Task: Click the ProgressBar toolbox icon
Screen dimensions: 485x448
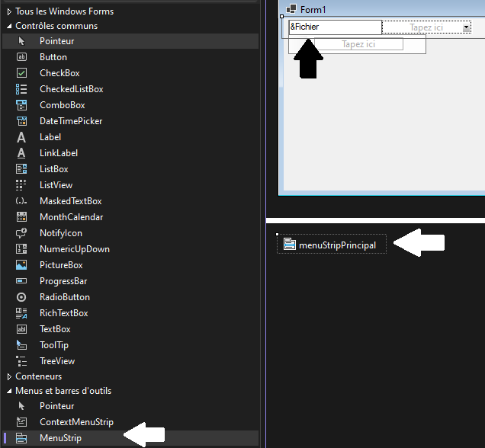Action: [x=22, y=281]
